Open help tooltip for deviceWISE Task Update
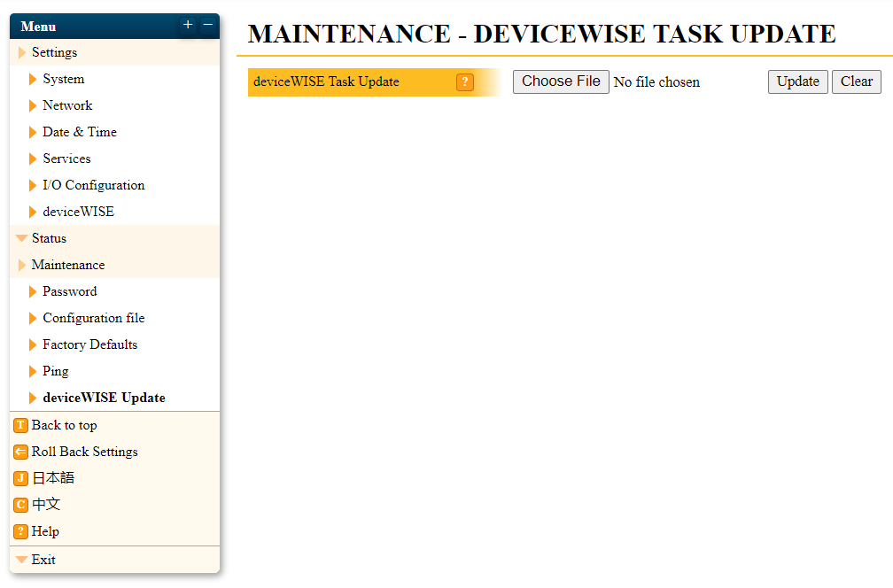The image size is (893, 588). (465, 82)
